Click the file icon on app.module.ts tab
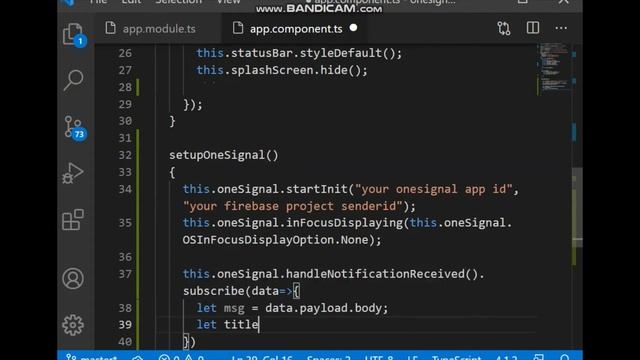 110,28
